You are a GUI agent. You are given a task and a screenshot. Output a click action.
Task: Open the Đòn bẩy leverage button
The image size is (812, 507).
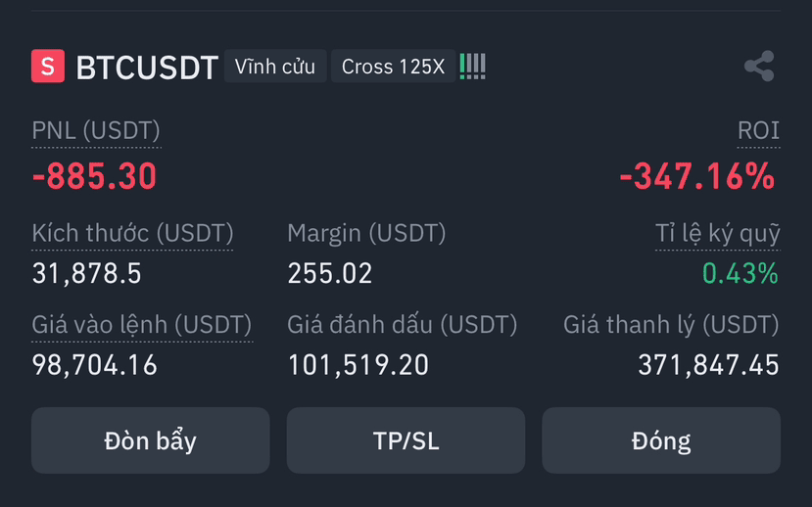click(x=150, y=440)
